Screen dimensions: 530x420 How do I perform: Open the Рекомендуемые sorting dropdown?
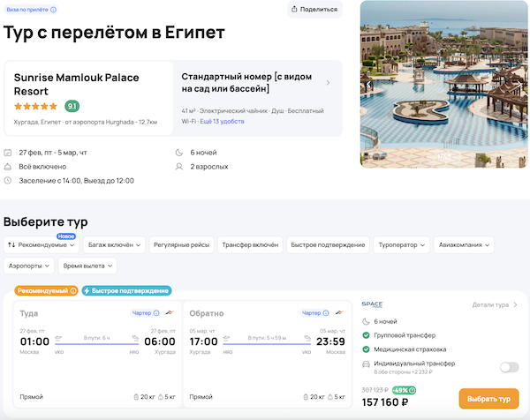[42, 244]
